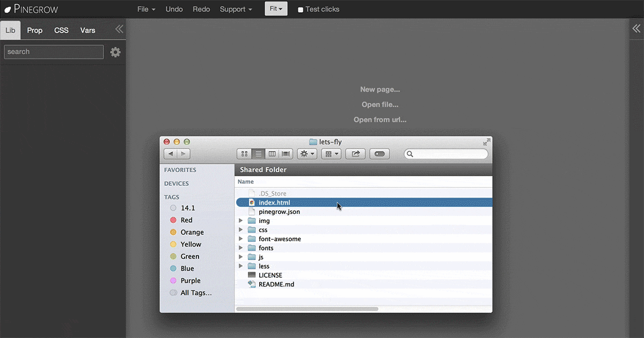
Task: Open the Pinegrow library settings gear
Action: (115, 52)
